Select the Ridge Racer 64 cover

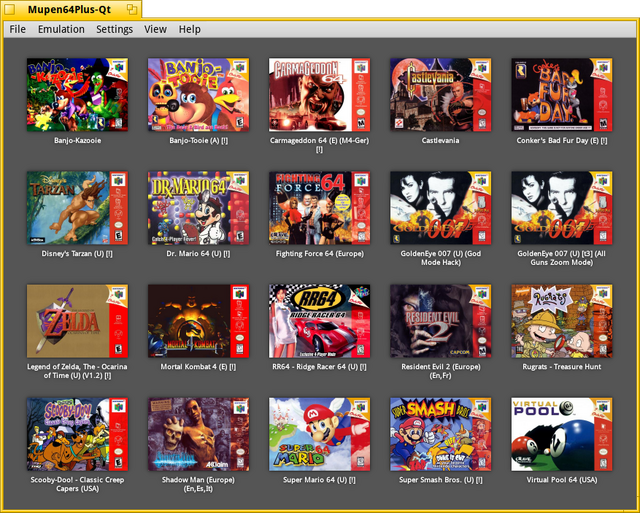click(x=319, y=321)
